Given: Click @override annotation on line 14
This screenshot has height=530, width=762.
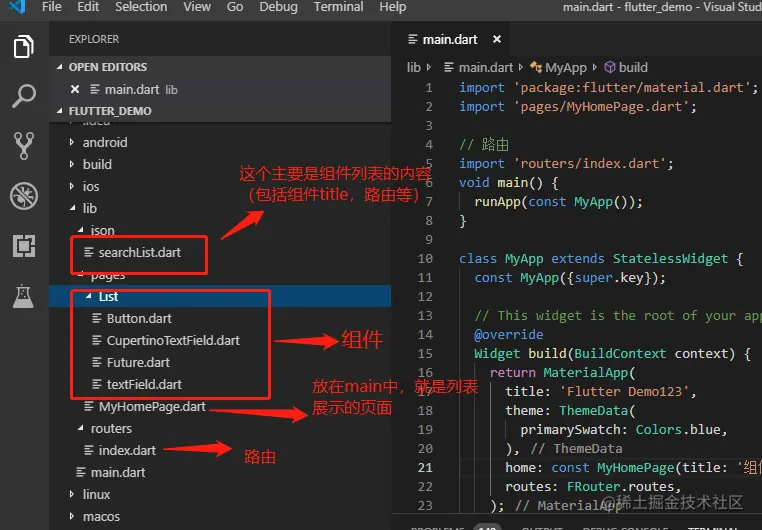Looking at the screenshot, I should click(508, 334).
